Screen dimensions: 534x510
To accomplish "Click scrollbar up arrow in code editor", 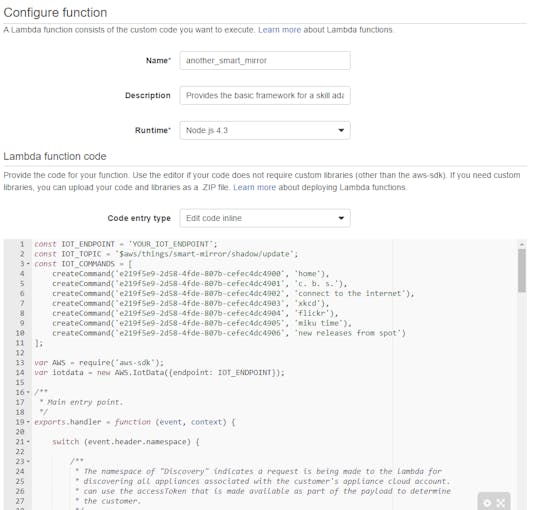I will pyautogui.click(x=521, y=244).
